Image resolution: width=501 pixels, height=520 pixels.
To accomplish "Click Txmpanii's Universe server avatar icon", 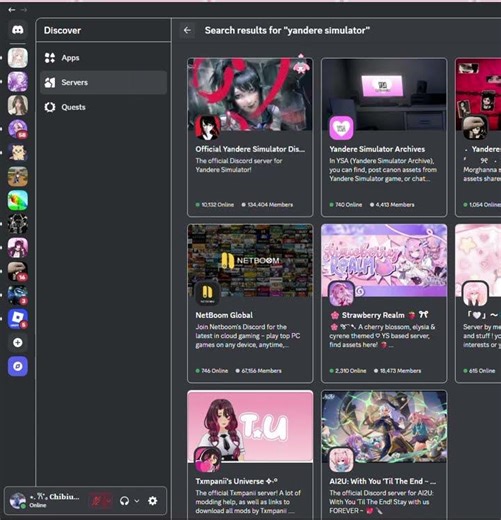I will (x=207, y=459).
